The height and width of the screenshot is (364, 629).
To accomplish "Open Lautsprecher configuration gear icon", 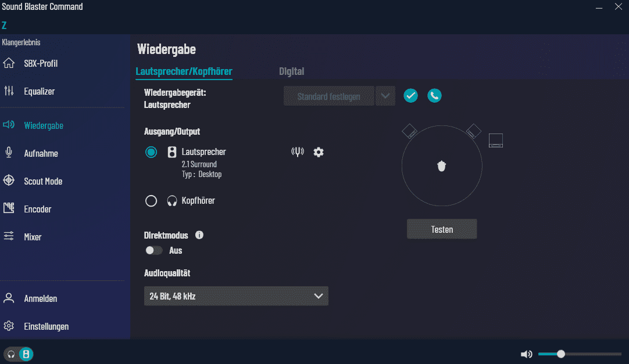I will (x=319, y=152).
